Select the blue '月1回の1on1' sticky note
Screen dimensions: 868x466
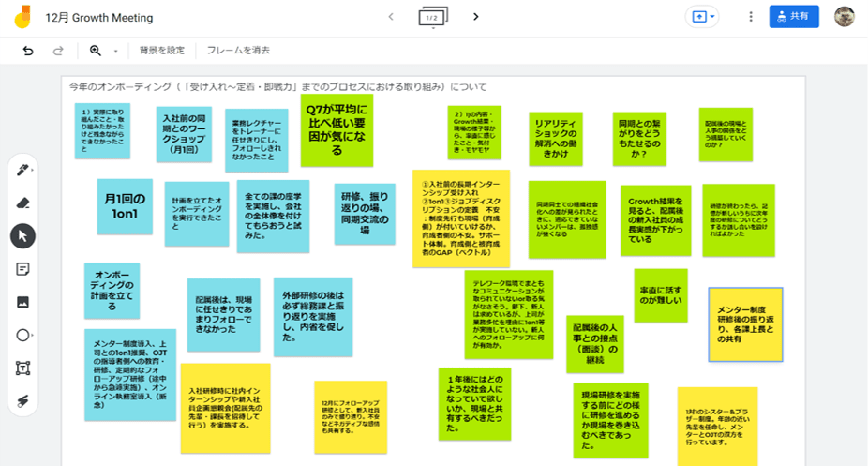click(125, 205)
